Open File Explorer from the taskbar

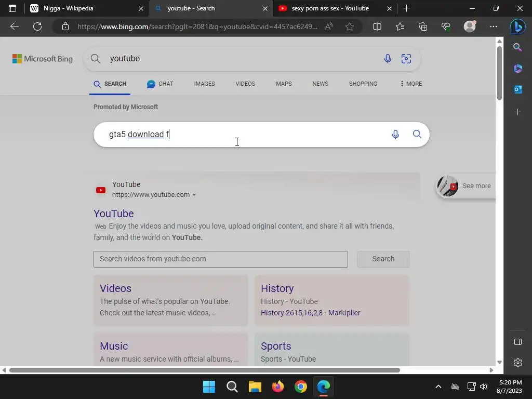coord(255,387)
